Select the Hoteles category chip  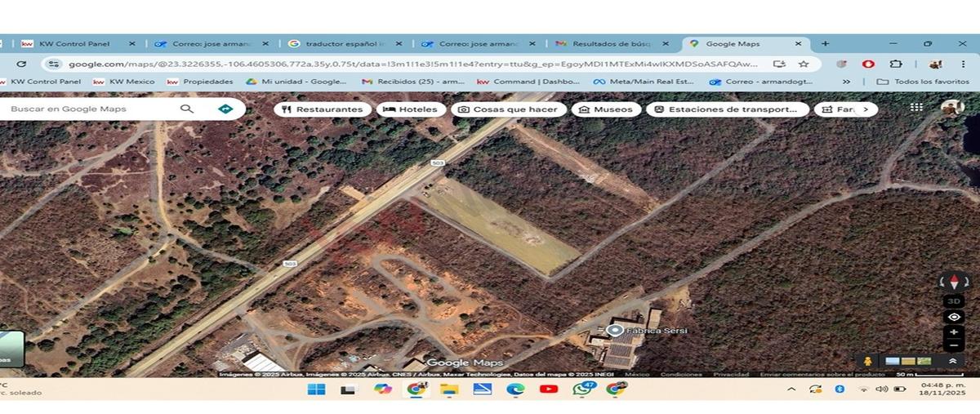point(411,109)
